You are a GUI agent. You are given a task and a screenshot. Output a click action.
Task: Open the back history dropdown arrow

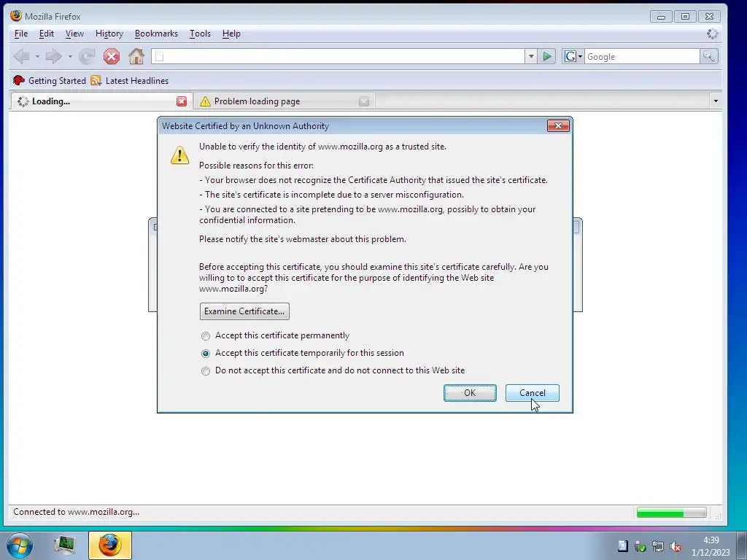point(37,57)
